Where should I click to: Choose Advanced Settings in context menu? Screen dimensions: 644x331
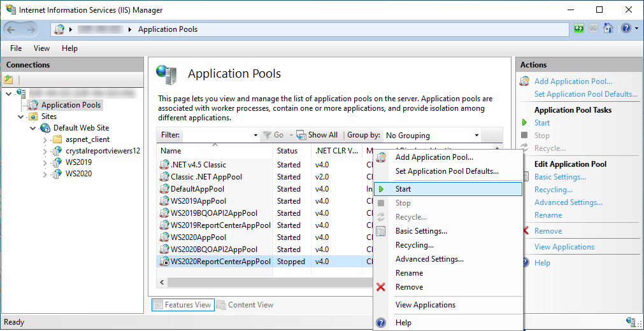pos(448,259)
